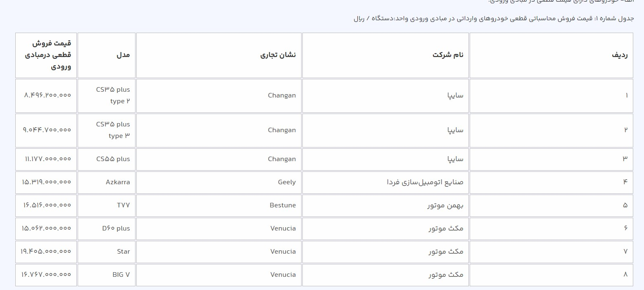Click the Bestune brand cell

tap(283, 205)
